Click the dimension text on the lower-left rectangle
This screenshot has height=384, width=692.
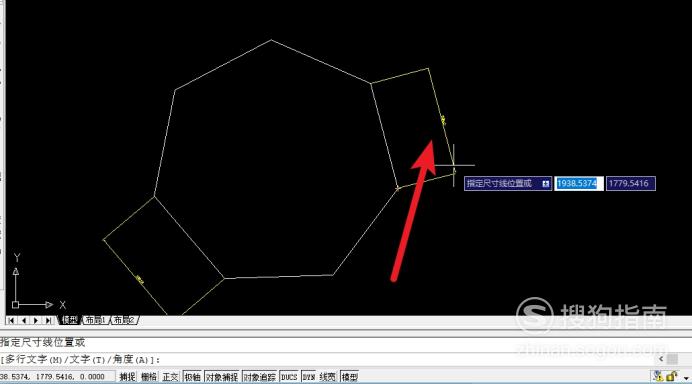(x=140, y=279)
